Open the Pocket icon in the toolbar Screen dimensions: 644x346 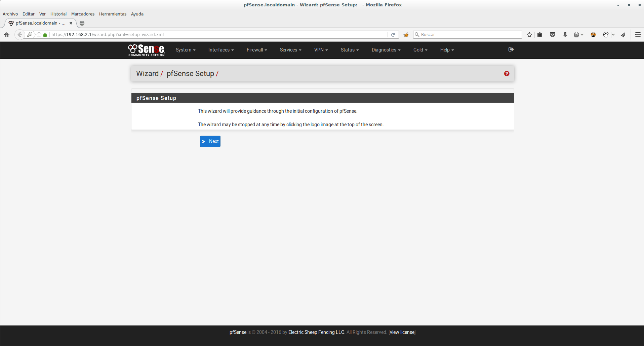pyautogui.click(x=552, y=35)
